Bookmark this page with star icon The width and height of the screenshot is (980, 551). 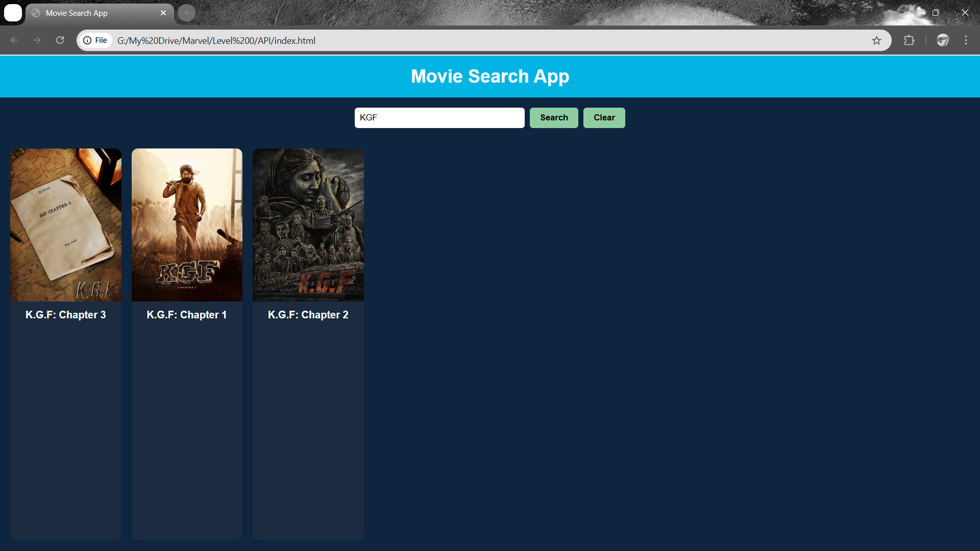pos(876,40)
